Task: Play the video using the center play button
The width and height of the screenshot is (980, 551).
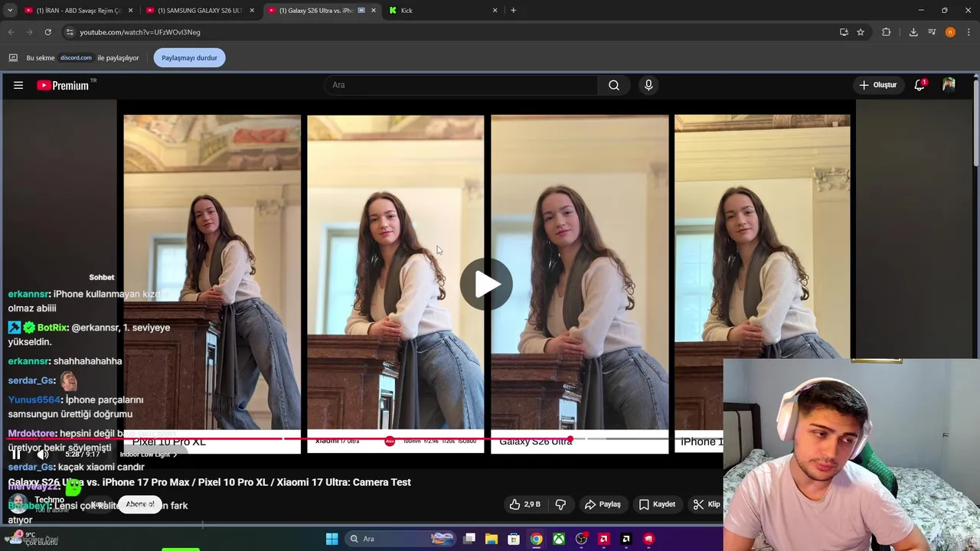Action: click(x=486, y=284)
